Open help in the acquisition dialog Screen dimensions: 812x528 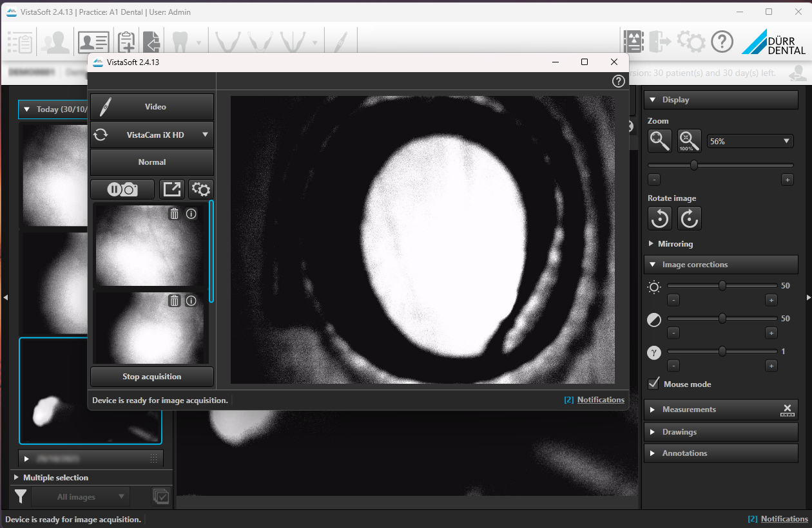[x=618, y=81]
